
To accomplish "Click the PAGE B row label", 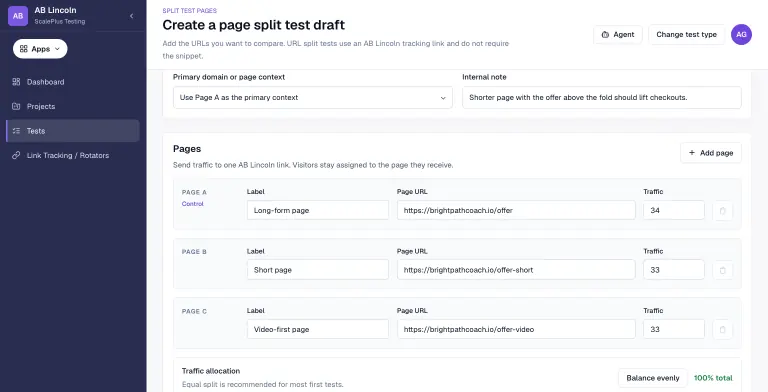I will [194, 252].
